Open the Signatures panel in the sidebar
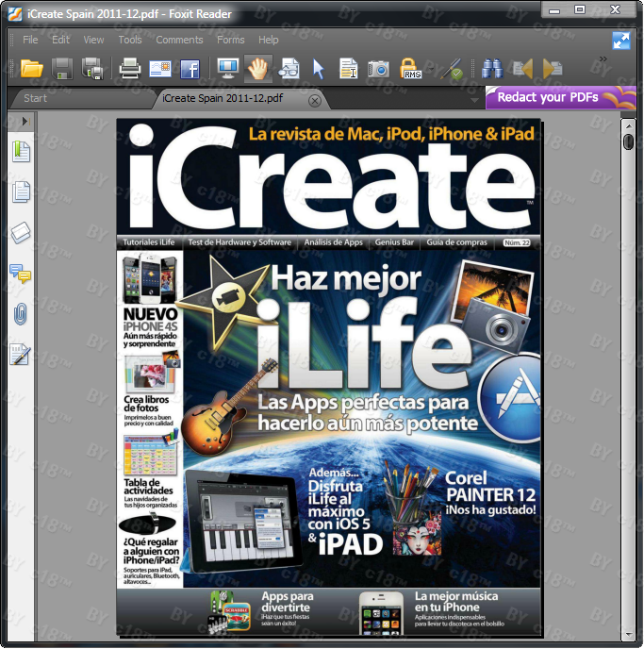The height and width of the screenshot is (649, 644). pyautogui.click(x=20, y=355)
